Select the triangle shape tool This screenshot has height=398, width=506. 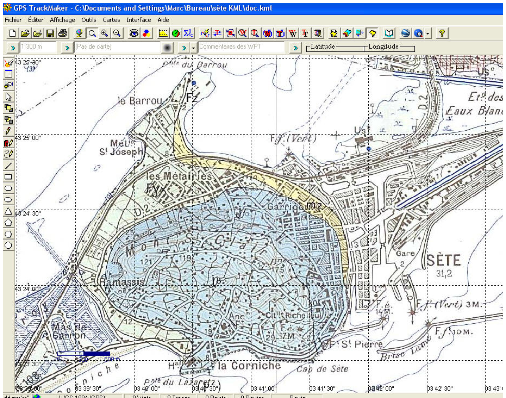click(8, 211)
